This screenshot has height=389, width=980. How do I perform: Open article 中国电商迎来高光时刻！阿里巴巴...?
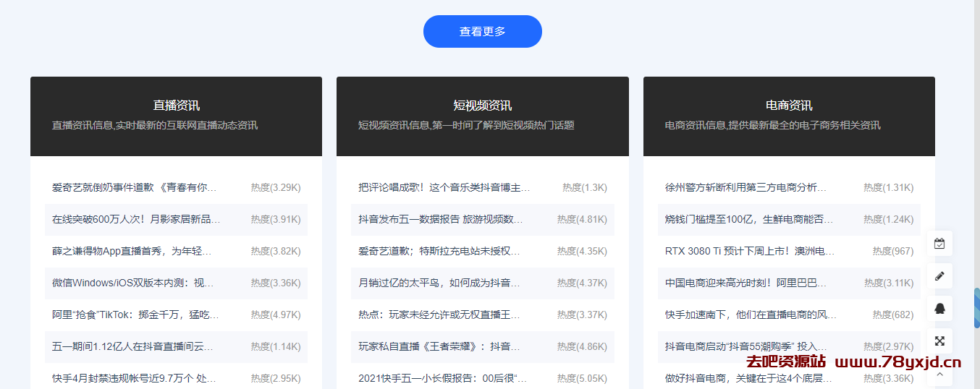tap(746, 283)
